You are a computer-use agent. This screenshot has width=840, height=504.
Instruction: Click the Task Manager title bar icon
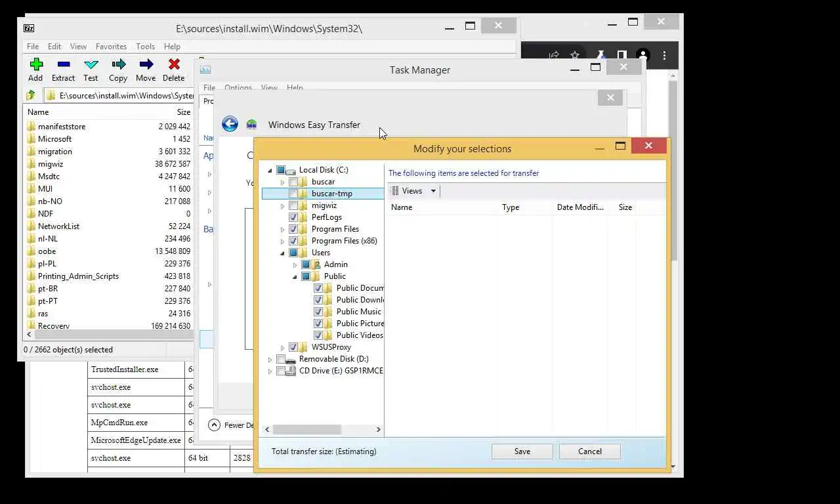(205, 70)
